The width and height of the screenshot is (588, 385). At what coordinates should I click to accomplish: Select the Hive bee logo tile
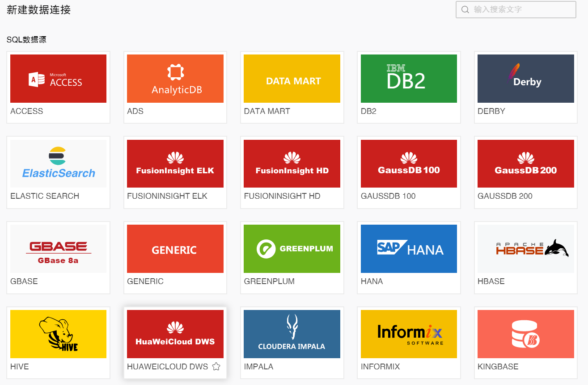pyautogui.click(x=58, y=334)
